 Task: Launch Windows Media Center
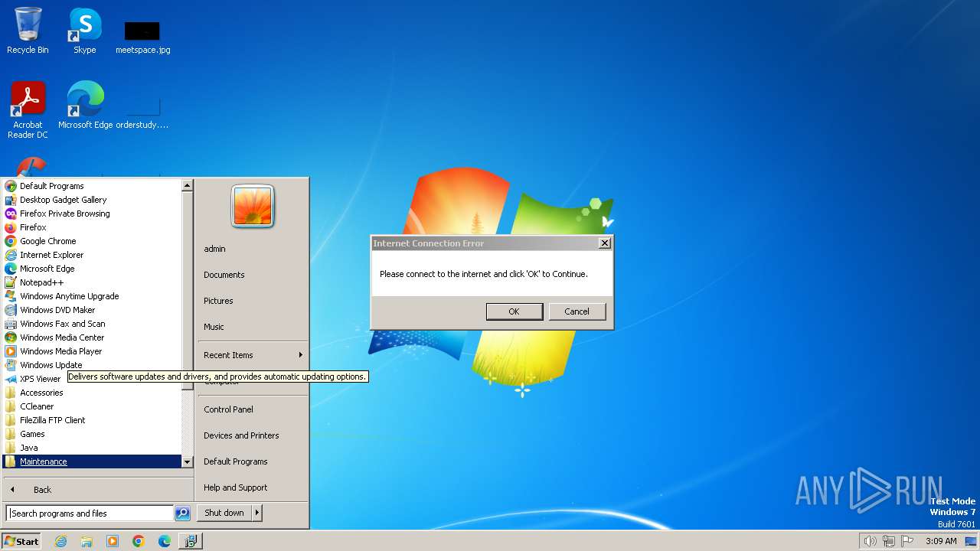[92, 337]
